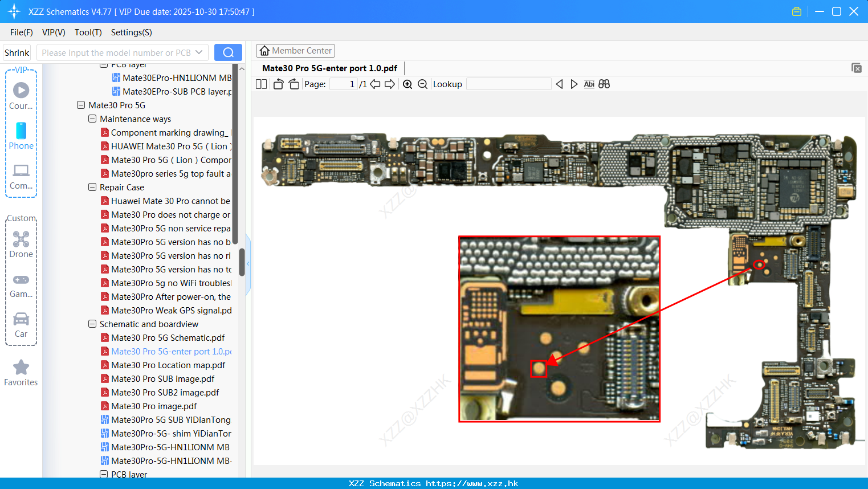Screen dimensions: 868x489
Task: Click the Lookup text field
Action: tap(509, 84)
